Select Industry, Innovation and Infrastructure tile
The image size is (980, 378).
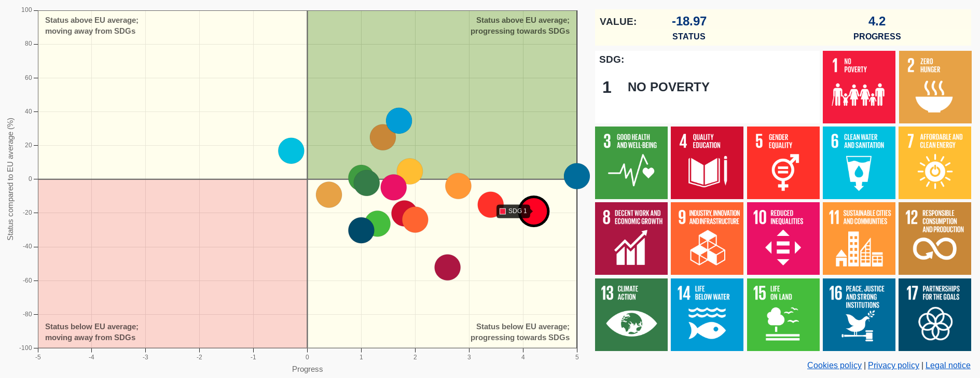click(707, 239)
